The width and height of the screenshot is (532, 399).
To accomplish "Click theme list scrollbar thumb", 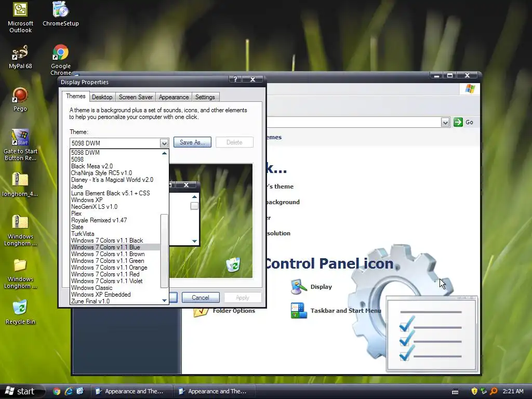I will [164, 251].
